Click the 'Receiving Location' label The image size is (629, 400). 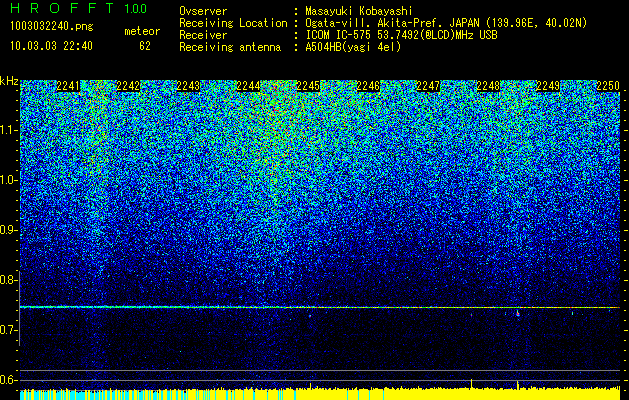click(x=233, y=24)
